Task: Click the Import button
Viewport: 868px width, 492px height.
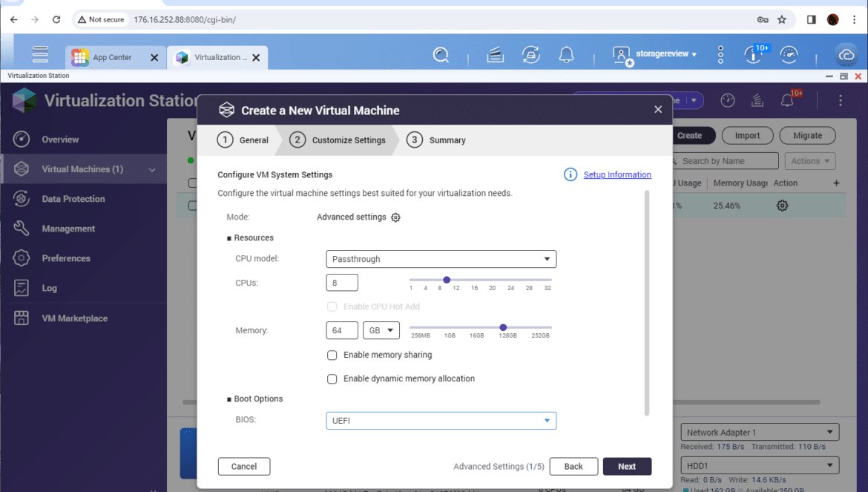Action: coord(747,136)
